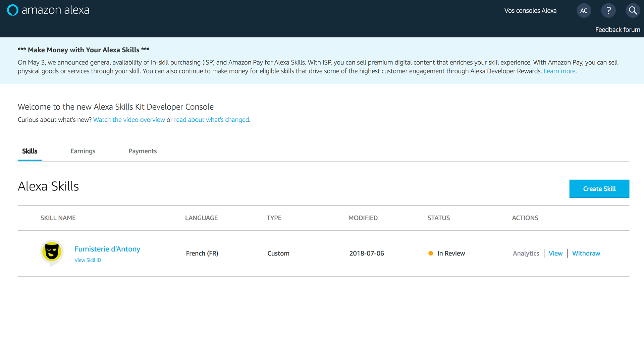Image resolution: width=644 pixels, height=342 pixels.
Task: Click the French (FR) language cell
Action: (202, 253)
